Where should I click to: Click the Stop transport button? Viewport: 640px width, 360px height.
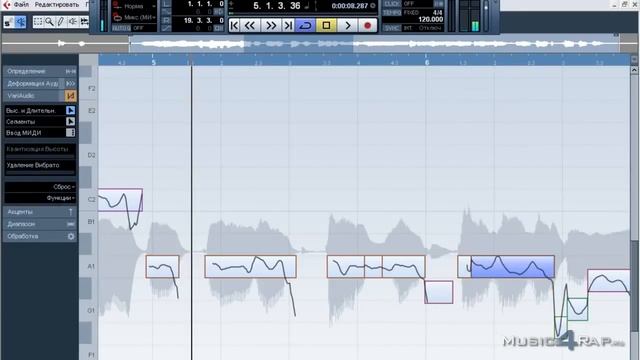coord(326,25)
